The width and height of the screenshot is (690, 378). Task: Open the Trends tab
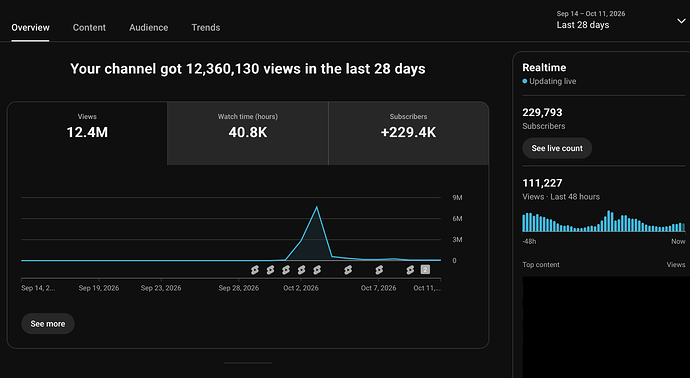pos(206,27)
